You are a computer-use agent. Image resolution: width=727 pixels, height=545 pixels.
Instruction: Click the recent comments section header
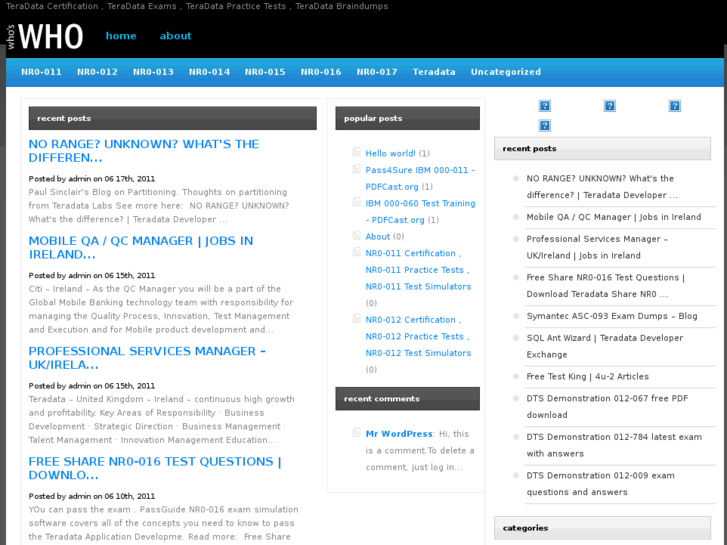pos(408,399)
